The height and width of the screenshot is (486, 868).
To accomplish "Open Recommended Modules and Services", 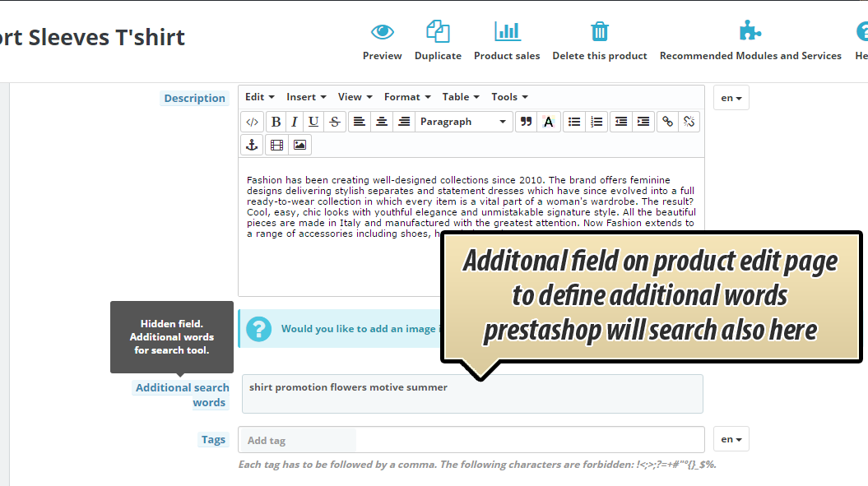I will [750, 32].
